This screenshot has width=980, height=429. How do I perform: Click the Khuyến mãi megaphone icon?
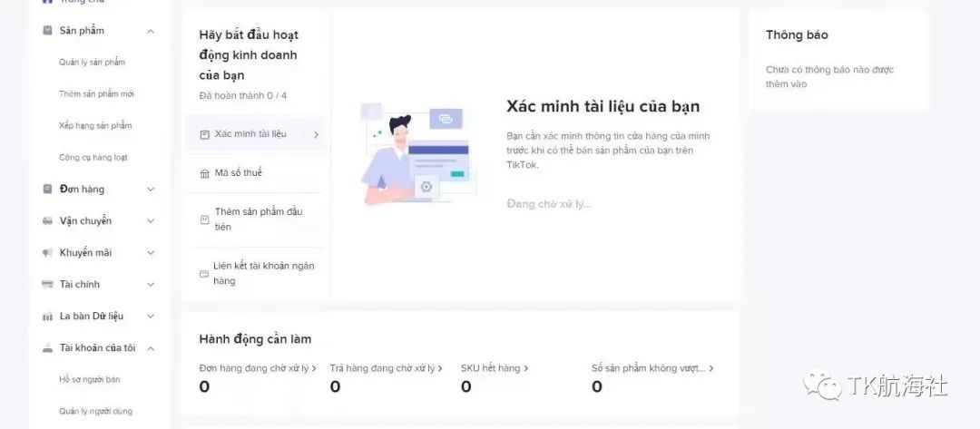[47, 253]
